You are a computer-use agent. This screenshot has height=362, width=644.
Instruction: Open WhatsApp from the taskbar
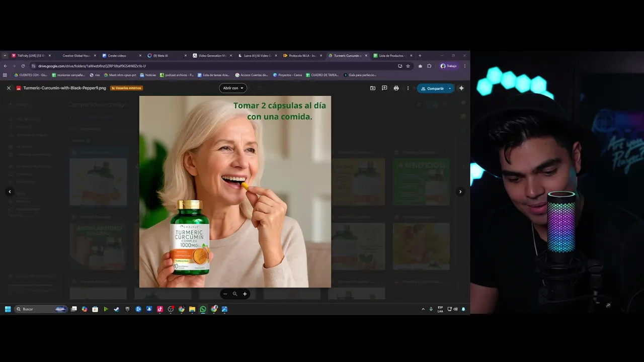(203, 309)
